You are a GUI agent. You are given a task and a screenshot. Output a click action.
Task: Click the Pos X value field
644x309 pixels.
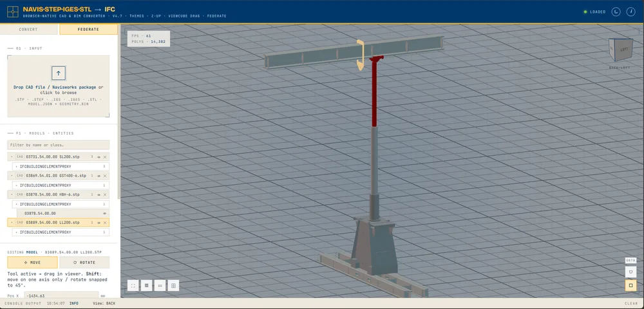(x=62, y=295)
